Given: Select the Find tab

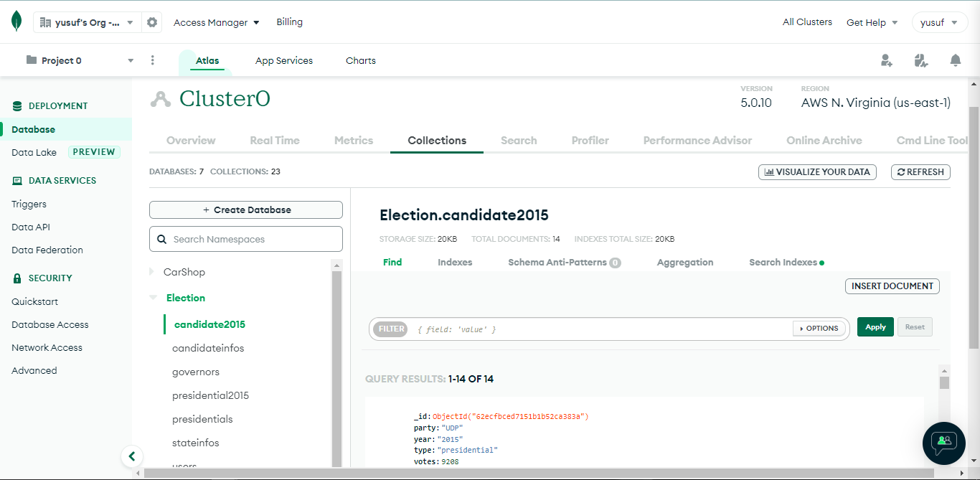Looking at the screenshot, I should click(392, 263).
